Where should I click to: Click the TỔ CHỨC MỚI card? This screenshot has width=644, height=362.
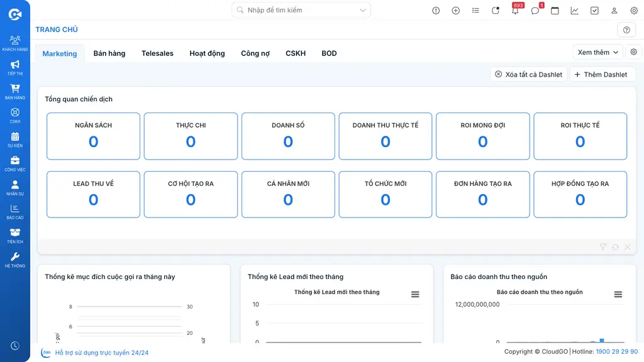386,195
